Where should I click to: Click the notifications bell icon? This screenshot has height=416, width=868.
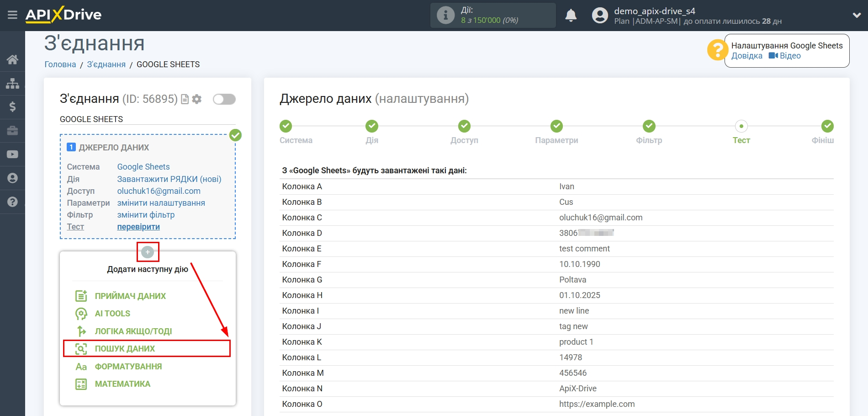pos(571,16)
